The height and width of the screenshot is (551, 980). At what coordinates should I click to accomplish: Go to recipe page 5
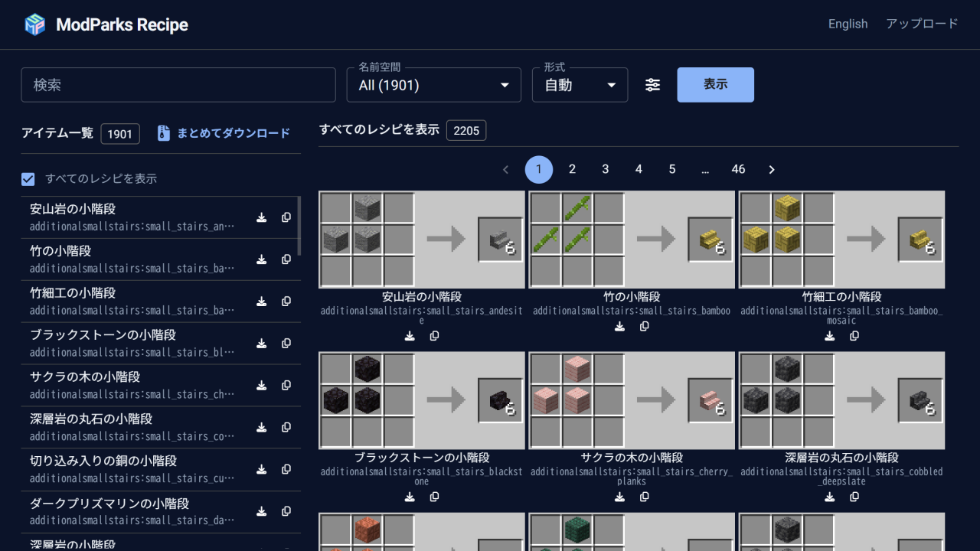click(672, 170)
